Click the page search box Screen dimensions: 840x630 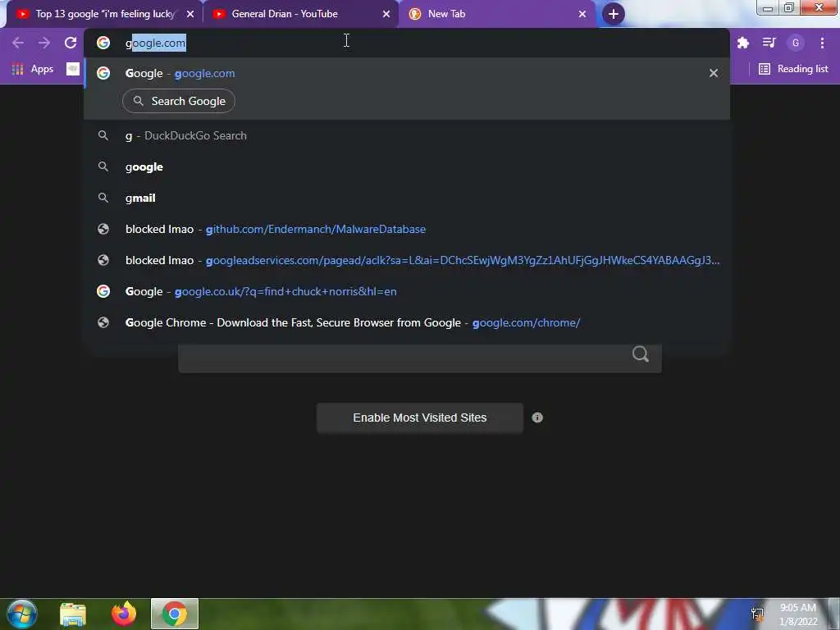point(419,357)
